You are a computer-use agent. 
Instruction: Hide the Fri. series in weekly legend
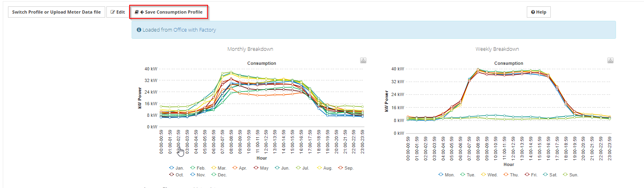(x=531, y=175)
